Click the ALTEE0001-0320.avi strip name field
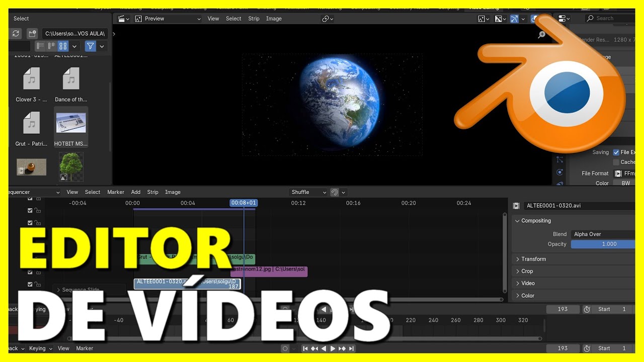Image resolution: width=644 pixels, height=362 pixels. 579,206
